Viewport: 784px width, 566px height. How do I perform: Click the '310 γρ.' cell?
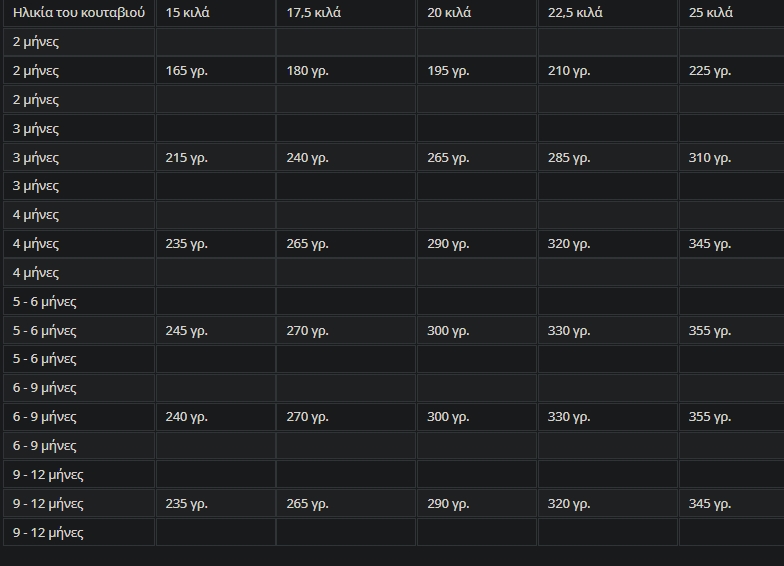coord(732,158)
